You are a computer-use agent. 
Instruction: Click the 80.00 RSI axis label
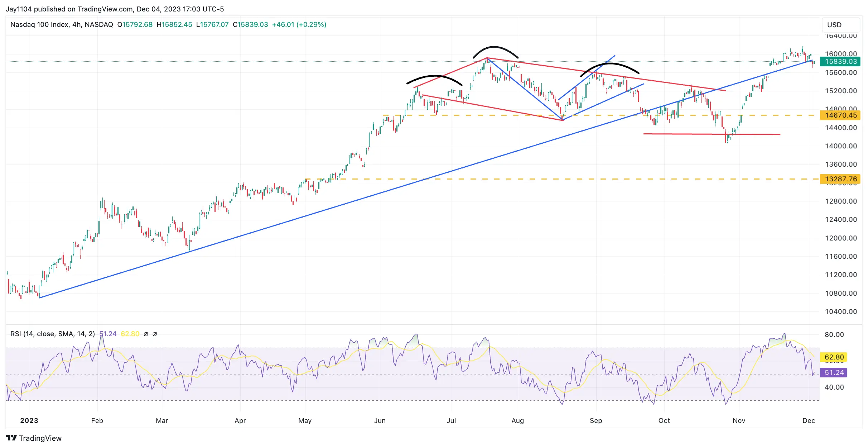tap(834, 334)
